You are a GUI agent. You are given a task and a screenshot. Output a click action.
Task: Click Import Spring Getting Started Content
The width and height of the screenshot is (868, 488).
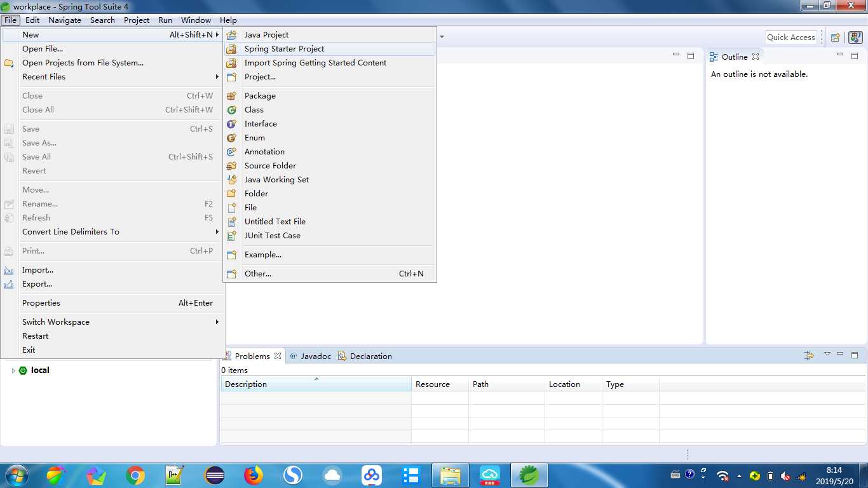point(330,63)
